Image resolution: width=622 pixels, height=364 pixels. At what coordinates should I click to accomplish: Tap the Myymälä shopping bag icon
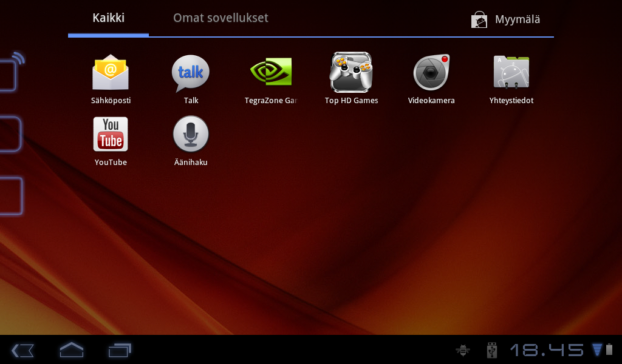(x=479, y=19)
